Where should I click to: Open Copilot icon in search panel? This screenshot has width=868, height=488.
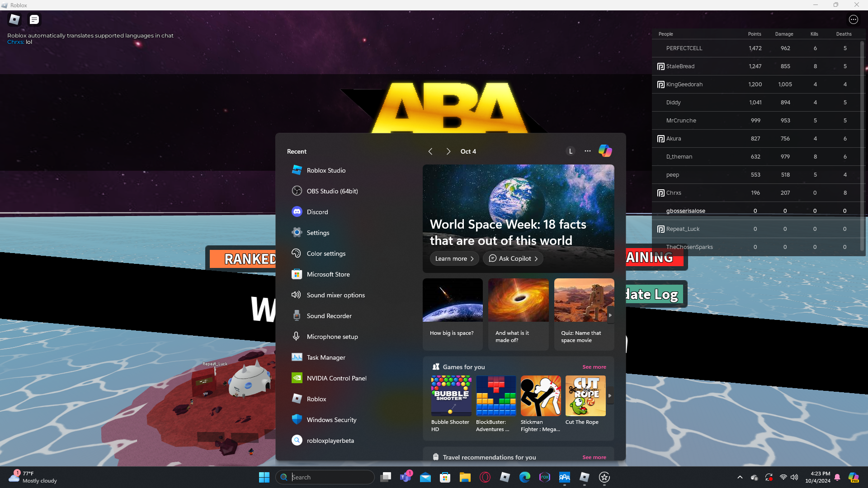click(605, 151)
